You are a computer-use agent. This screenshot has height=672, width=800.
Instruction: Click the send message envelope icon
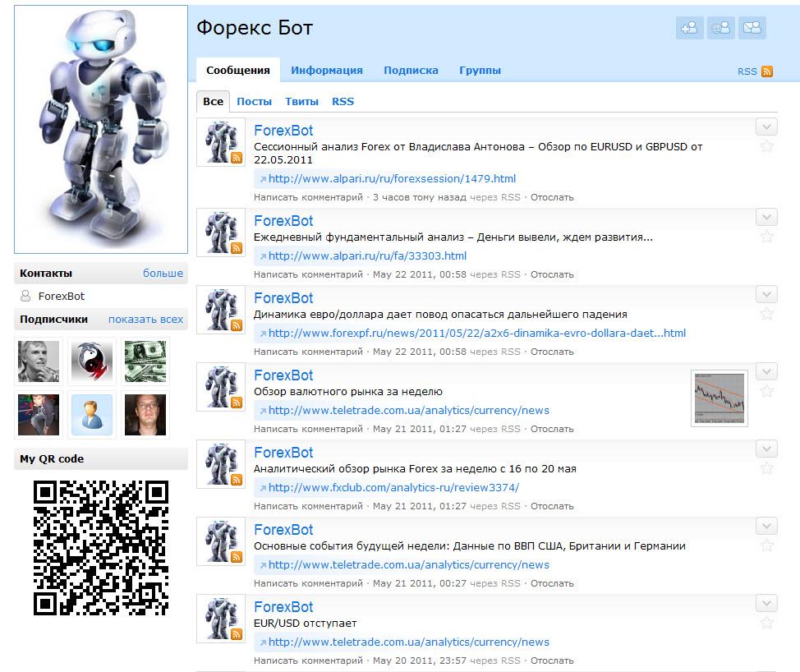pyautogui.click(x=752, y=28)
